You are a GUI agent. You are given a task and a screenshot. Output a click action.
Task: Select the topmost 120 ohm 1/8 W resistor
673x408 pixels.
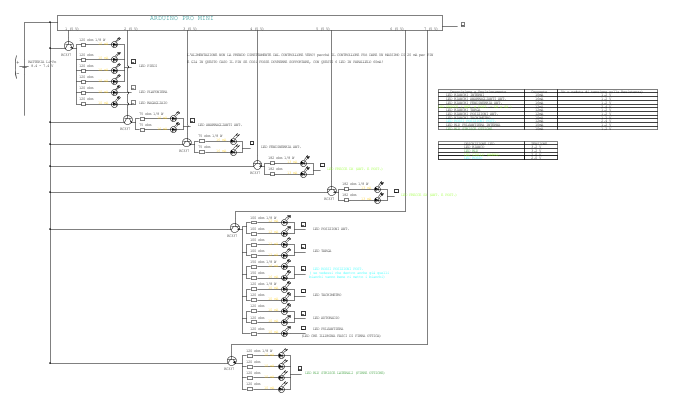pyautogui.click(x=83, y=45)
